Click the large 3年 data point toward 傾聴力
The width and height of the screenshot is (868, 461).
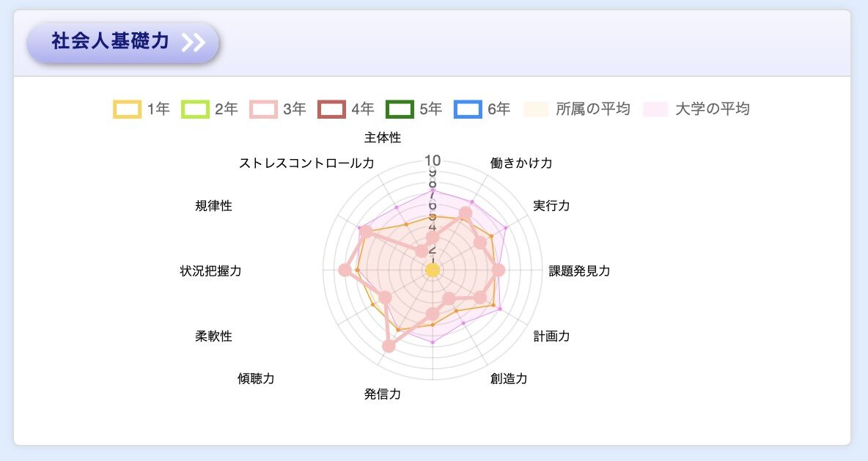[x=389, y=346]
